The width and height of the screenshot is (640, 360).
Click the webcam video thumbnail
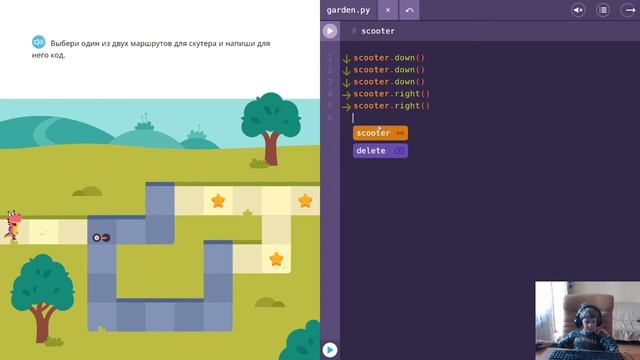[x=588, y=320]
